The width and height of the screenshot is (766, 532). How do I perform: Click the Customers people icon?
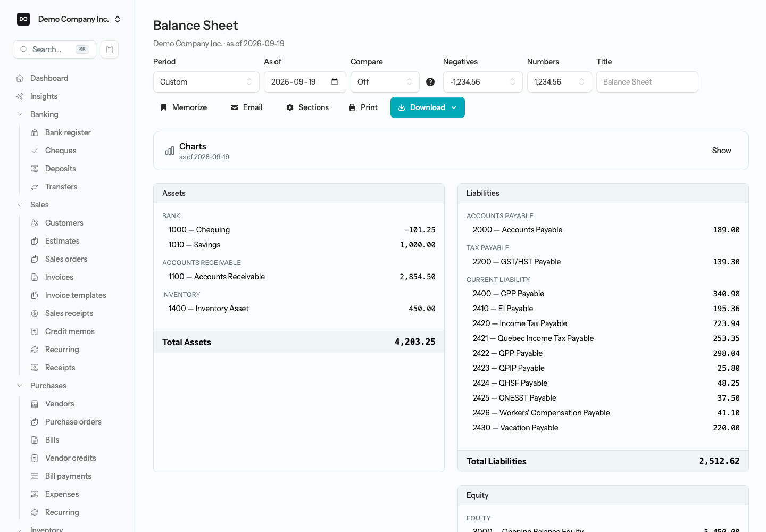(x=35, y=223)
